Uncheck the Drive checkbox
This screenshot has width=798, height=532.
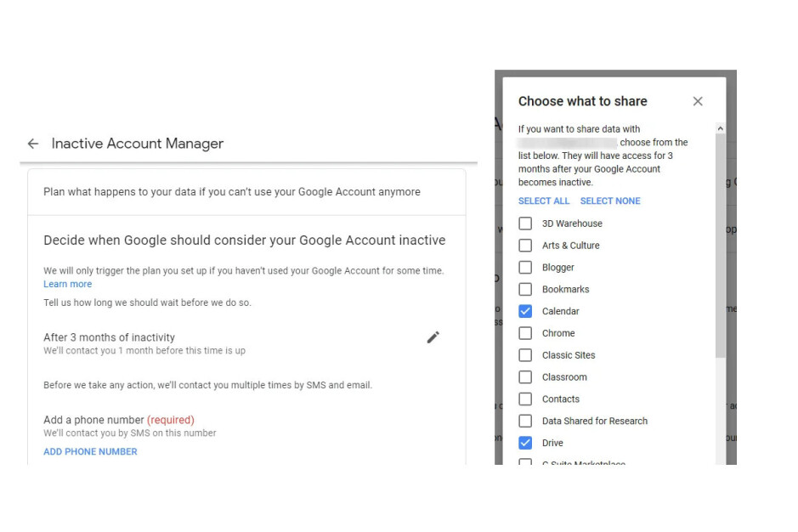[525, 443]
